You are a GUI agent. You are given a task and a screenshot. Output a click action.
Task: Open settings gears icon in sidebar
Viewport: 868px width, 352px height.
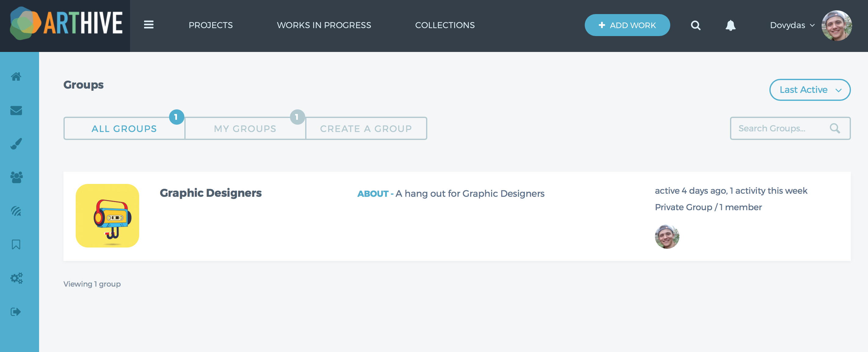click(16, 278)
